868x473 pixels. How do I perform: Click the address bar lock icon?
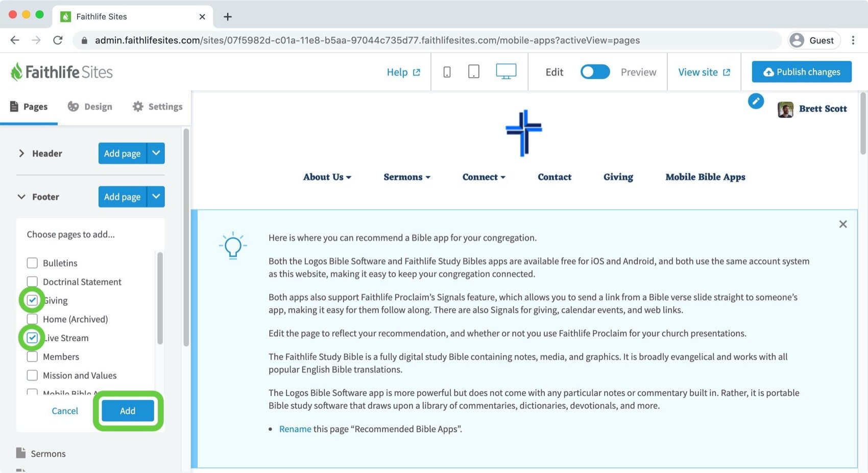click(x=84, y=40)
